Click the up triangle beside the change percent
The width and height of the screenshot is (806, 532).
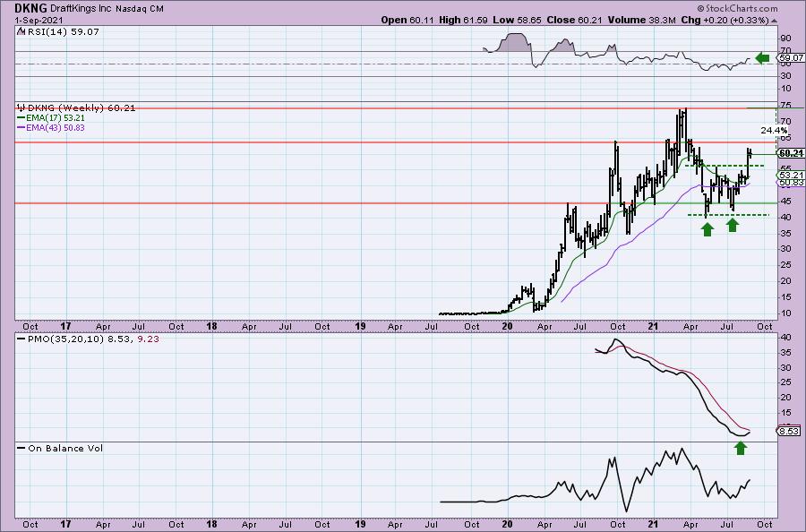point(775,21)
